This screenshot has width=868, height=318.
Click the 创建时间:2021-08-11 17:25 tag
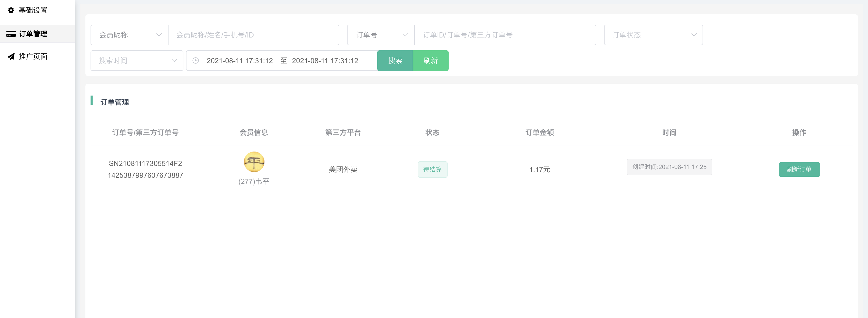point(669,167)
